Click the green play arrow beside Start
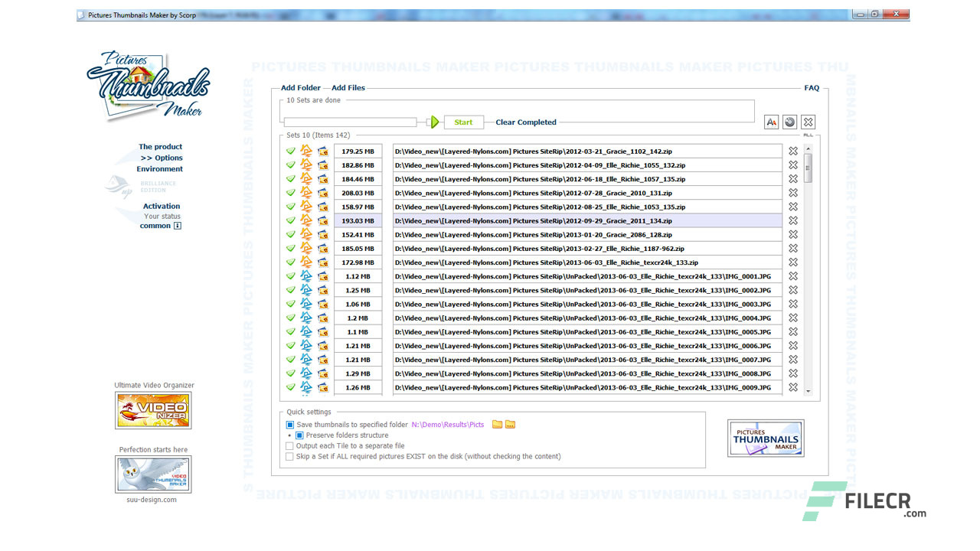This screenshot has width=980, height=551. click(434, 122)
